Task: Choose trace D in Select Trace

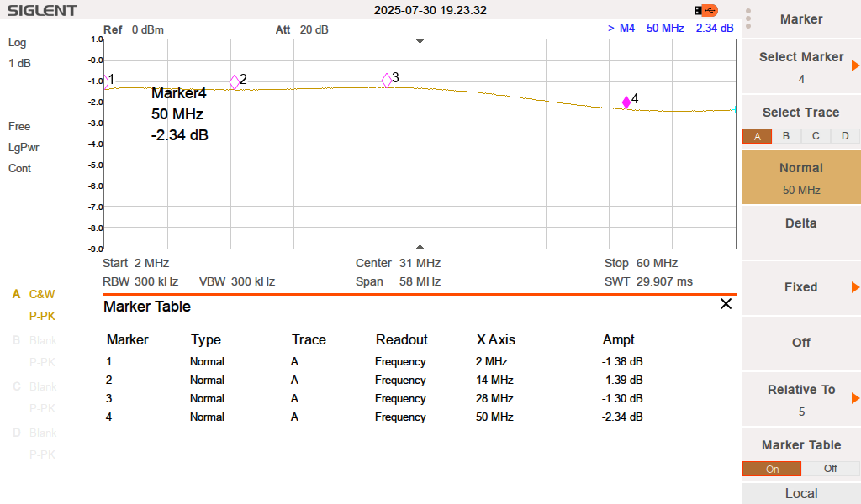Action: (845, 136)
